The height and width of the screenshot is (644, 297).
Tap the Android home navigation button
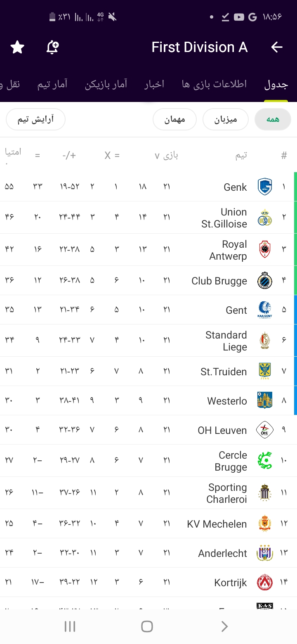click(x=147, y=626)
